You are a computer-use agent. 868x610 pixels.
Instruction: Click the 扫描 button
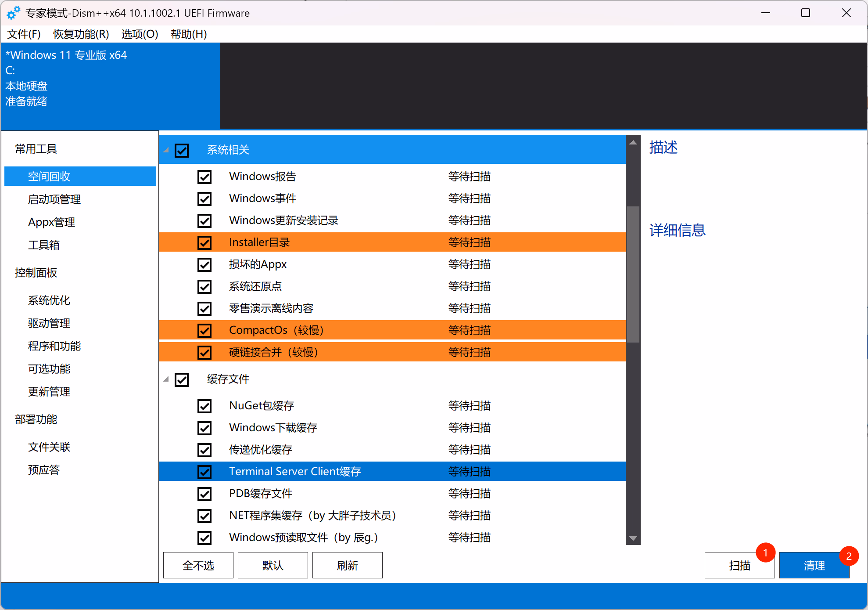pos(739,566)
